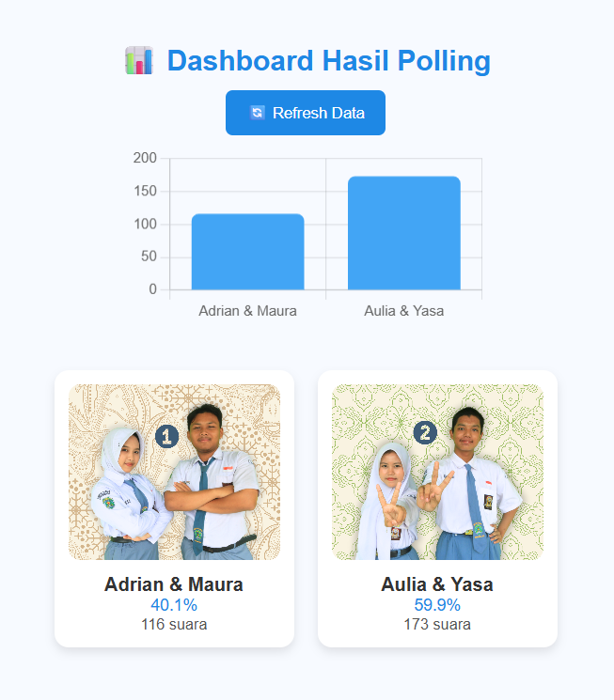614x700 pixels.
Task: Click the Dashboard Hasil Polling heading
Action: pyautogui.click(x=328, y=61)
